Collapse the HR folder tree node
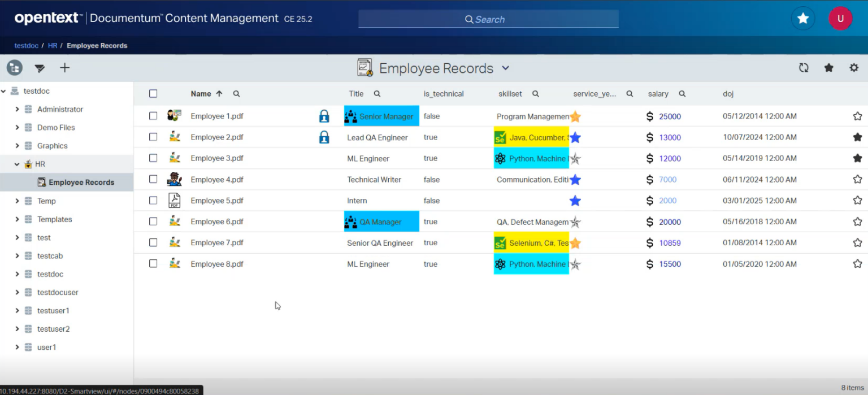868x395 pixels. pos(17,163)
